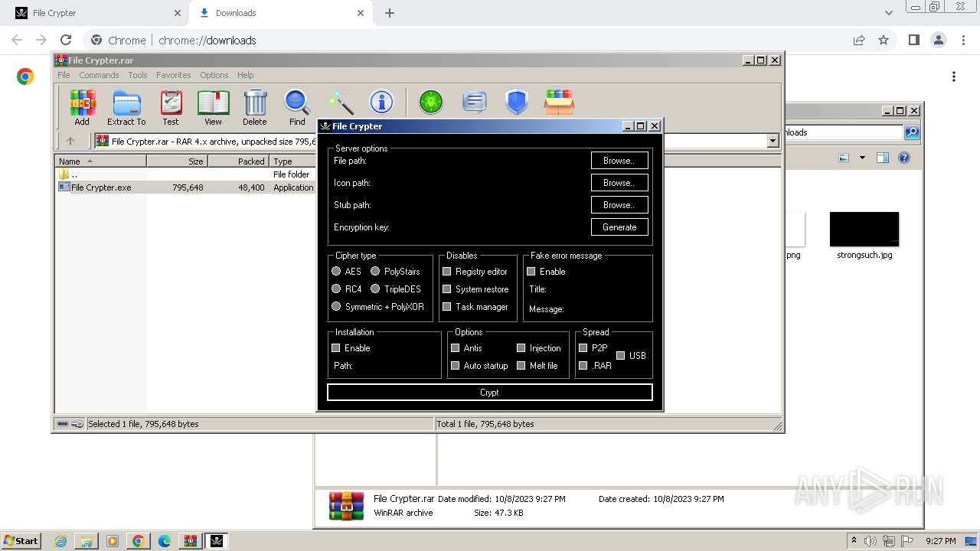Browse for the File path
Image resolution: width=980 pixels, height=551 pixels.
619,161
